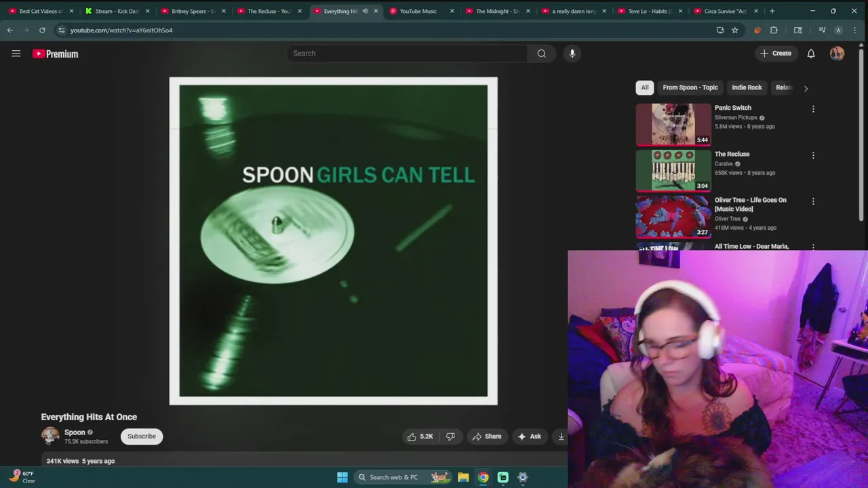
Task: Open browser extensions puzzle icon
Action: (774, 30)
